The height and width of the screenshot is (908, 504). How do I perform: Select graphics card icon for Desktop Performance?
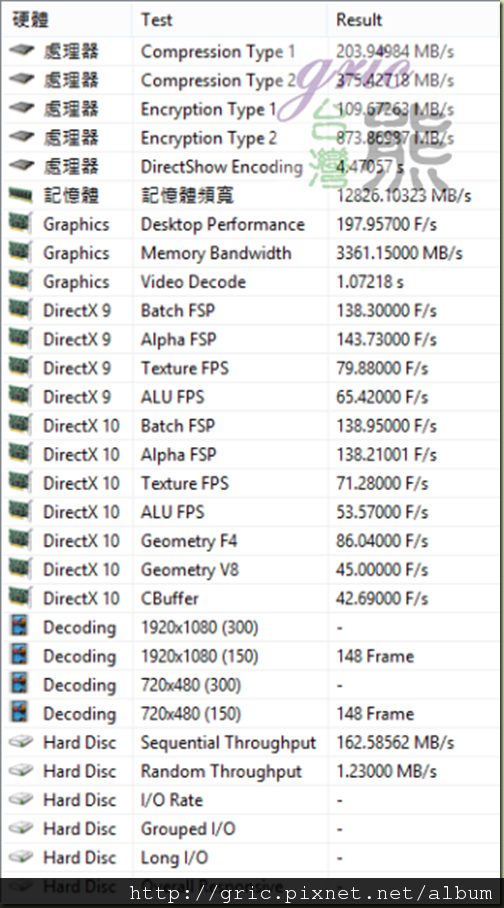coord(20,224)
